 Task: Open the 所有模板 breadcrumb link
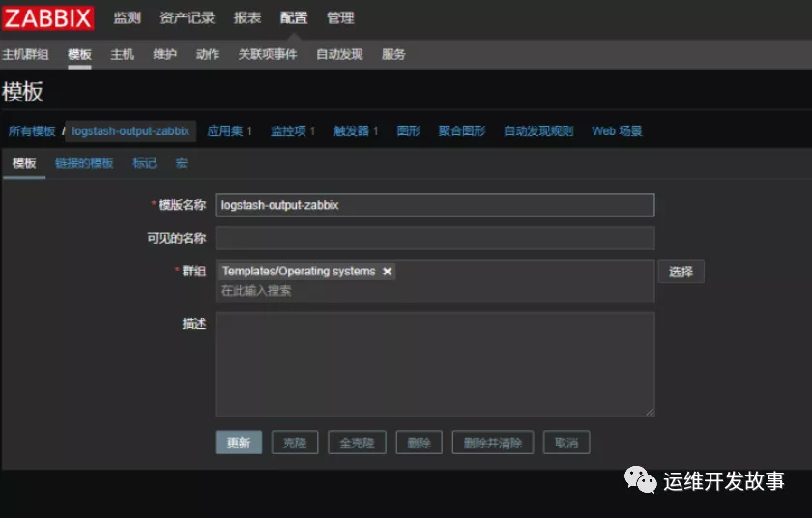tap(32, 130)
